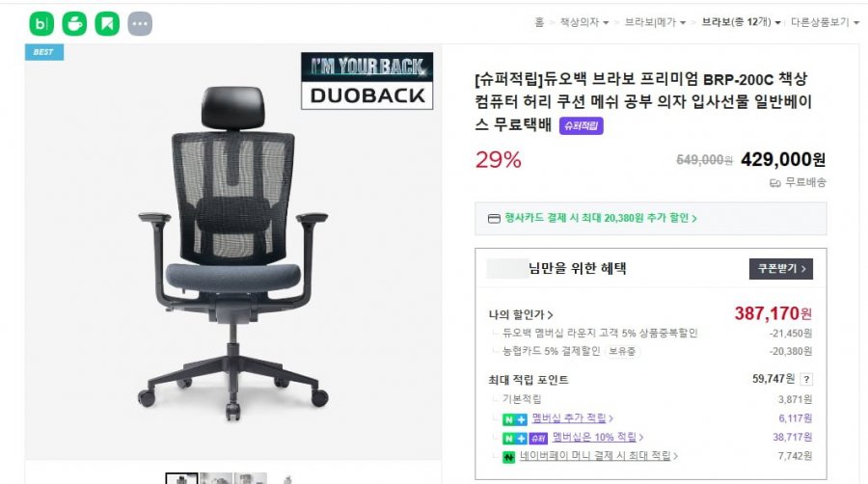Click the green Naver blog share icon

coord(41,24)
